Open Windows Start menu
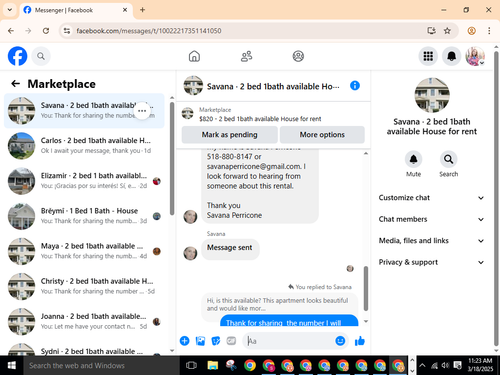500x375 pixels. point(12,365)
